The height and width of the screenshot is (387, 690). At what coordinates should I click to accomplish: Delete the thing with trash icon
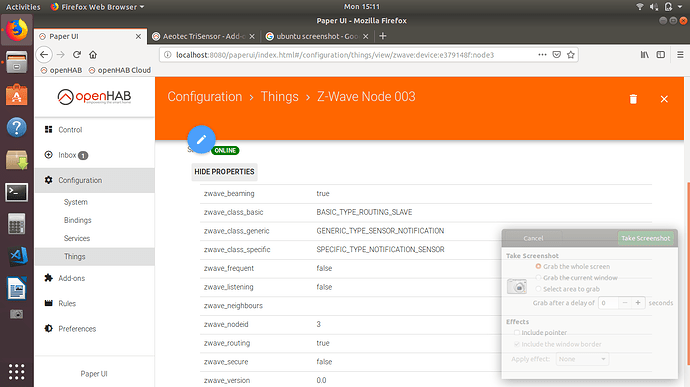click(x=633, y=99)
